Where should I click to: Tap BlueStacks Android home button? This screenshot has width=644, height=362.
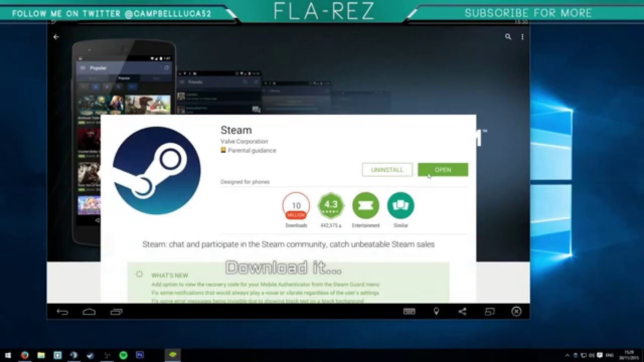pyautogui.click(x=89, y=312)
